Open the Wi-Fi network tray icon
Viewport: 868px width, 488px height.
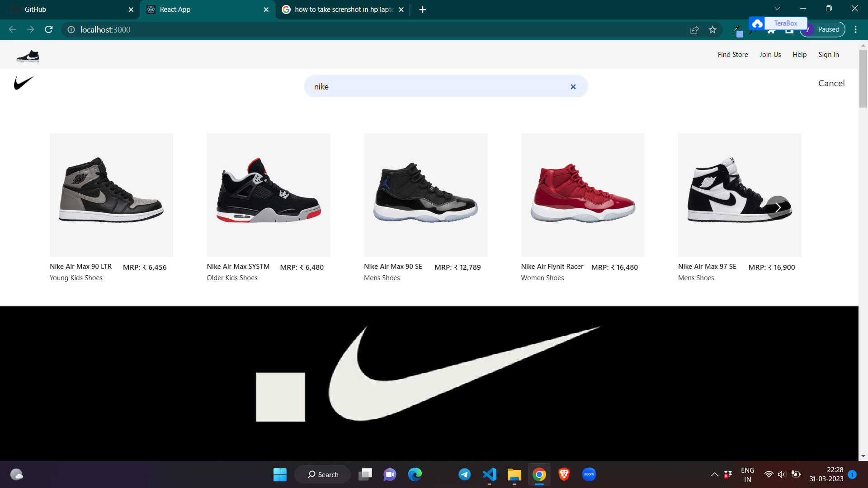pyautogui.click(x=769, y=474)
